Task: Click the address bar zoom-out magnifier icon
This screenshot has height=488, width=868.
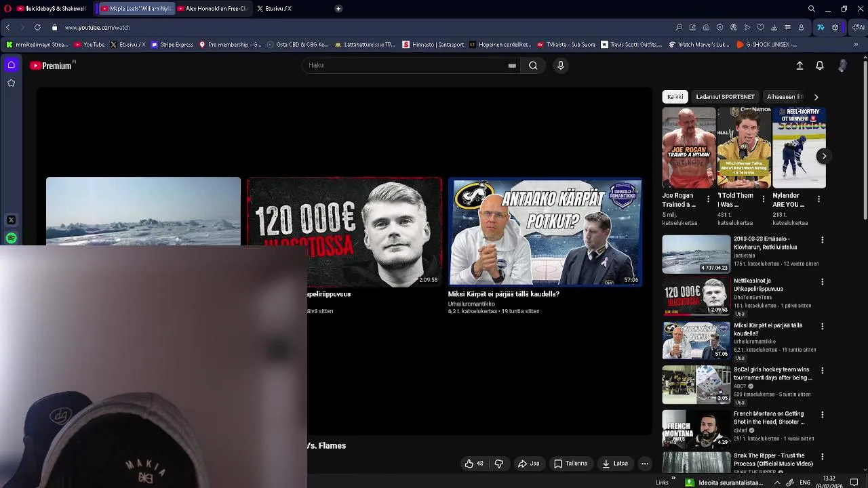Action: pyautogui.click(x=679, y=27)
